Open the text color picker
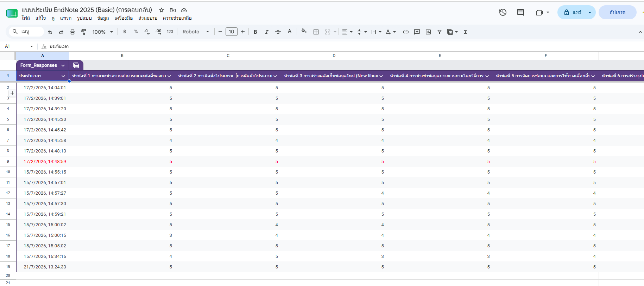 [x=290, y=32]
